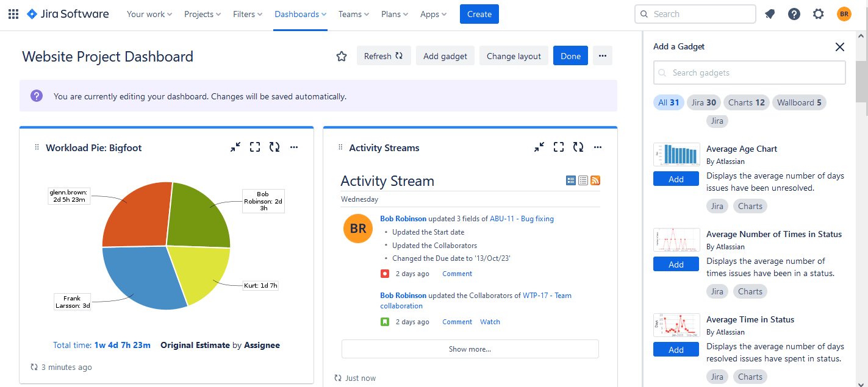Expand the Projects dropdown
The height and width of the screenshot is (387, 868).
[202, 13]
